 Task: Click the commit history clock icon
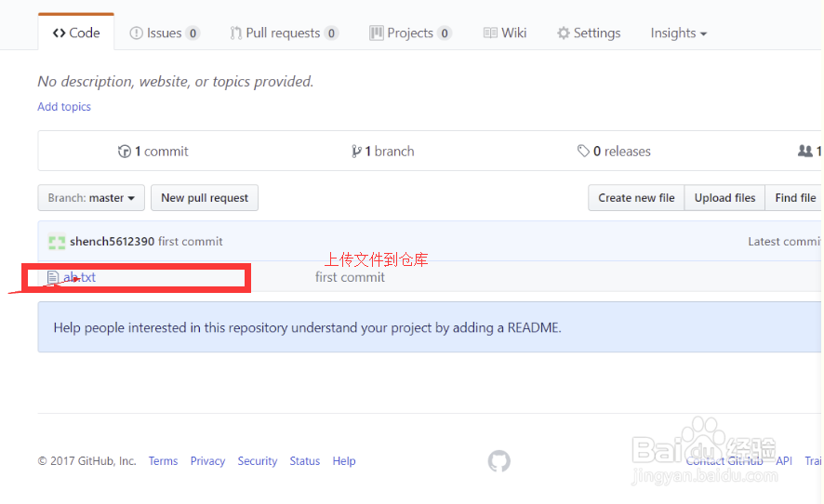tap(125, 152)
